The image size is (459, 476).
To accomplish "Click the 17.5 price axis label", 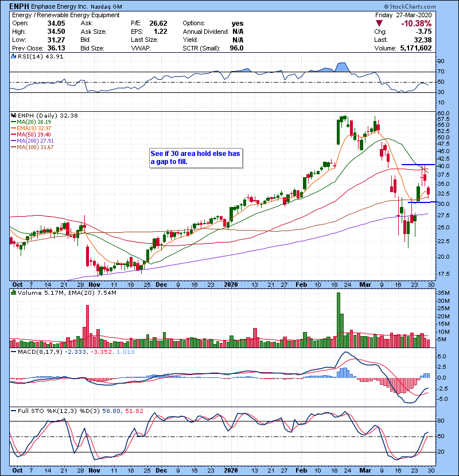I will (x=443, y=274).
